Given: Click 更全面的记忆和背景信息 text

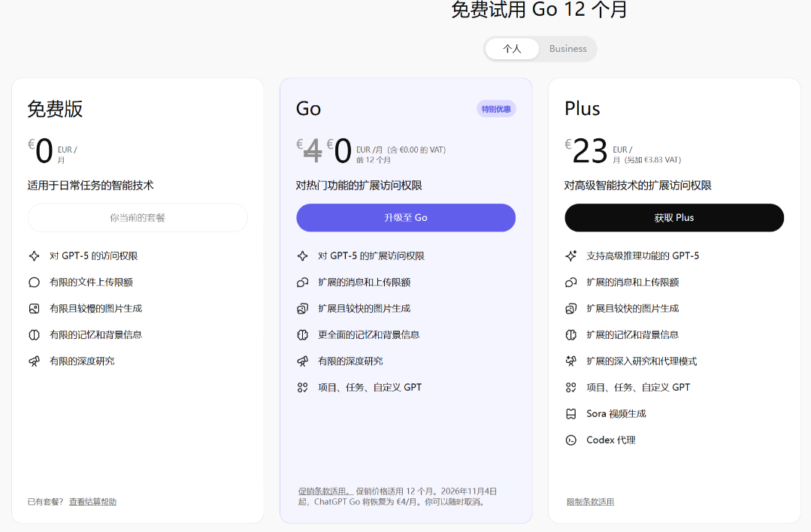Looking at the screenshot, I should (369, 335).
